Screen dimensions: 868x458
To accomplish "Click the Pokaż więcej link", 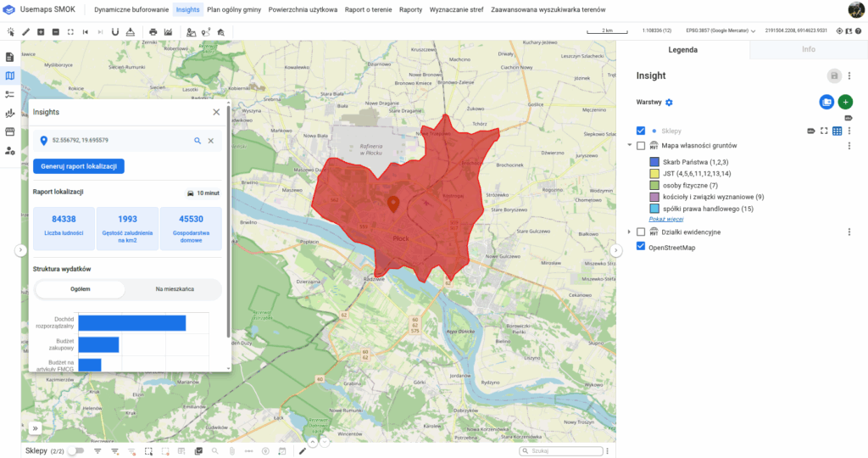I will (665, 219).
